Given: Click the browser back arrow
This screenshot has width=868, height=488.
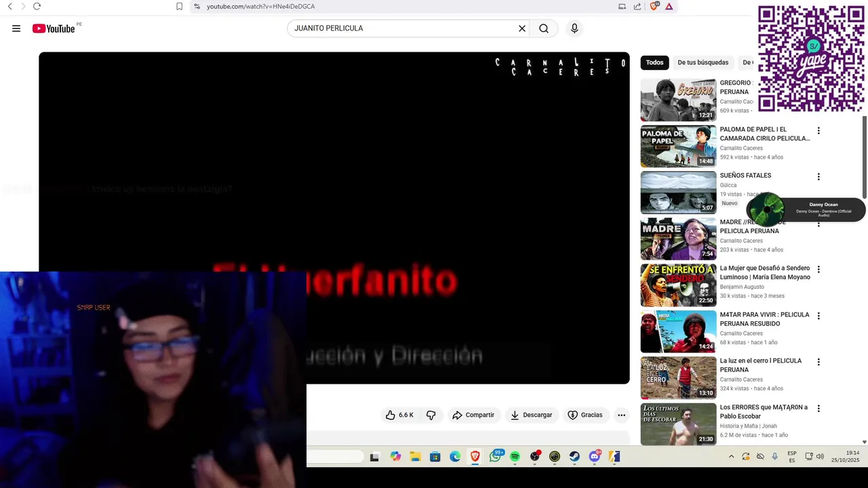Looking at the screenshot, I should [9, 6].
